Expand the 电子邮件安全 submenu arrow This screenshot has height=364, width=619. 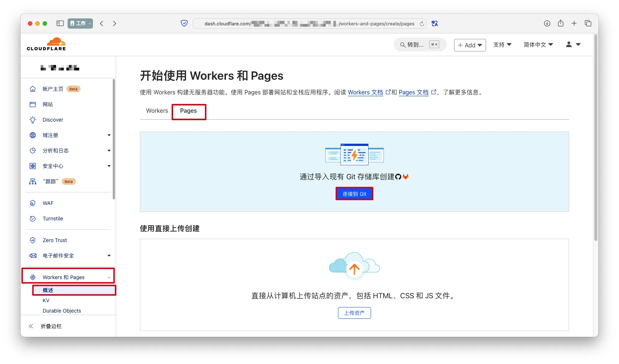tap(109, 256)
